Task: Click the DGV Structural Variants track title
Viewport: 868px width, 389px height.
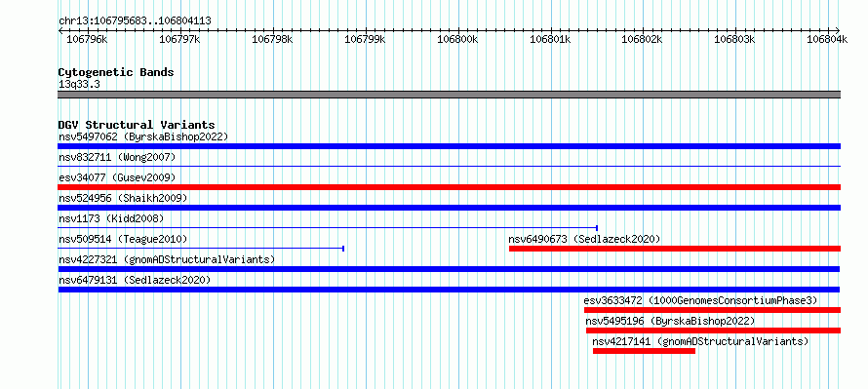Action: pos(137,125)
